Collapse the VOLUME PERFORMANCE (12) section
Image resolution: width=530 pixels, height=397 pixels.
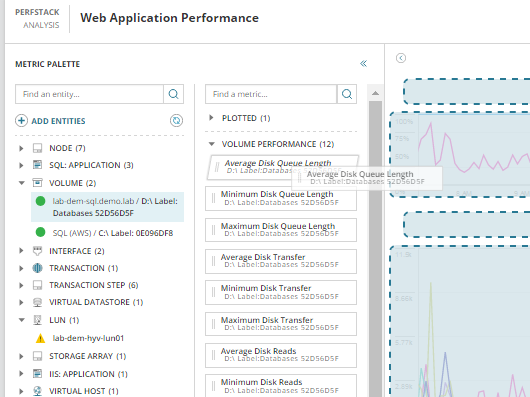pyautogui.click(x=212, y=144)
